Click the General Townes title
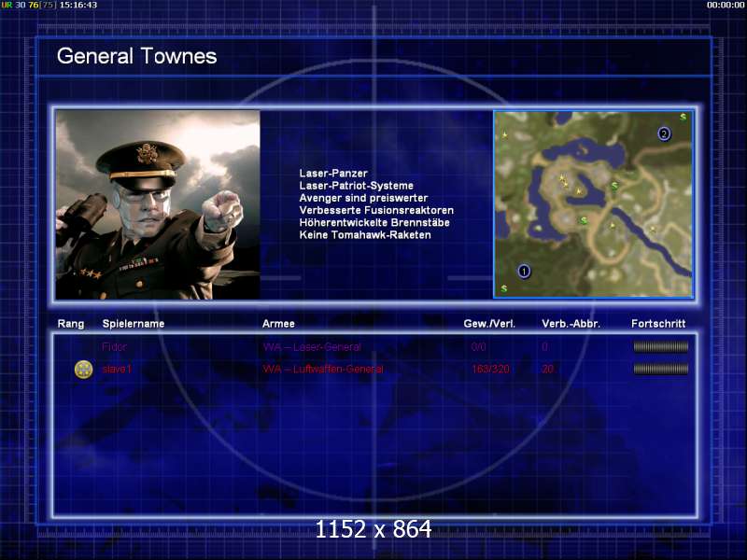747x560 pixels. 136,56
